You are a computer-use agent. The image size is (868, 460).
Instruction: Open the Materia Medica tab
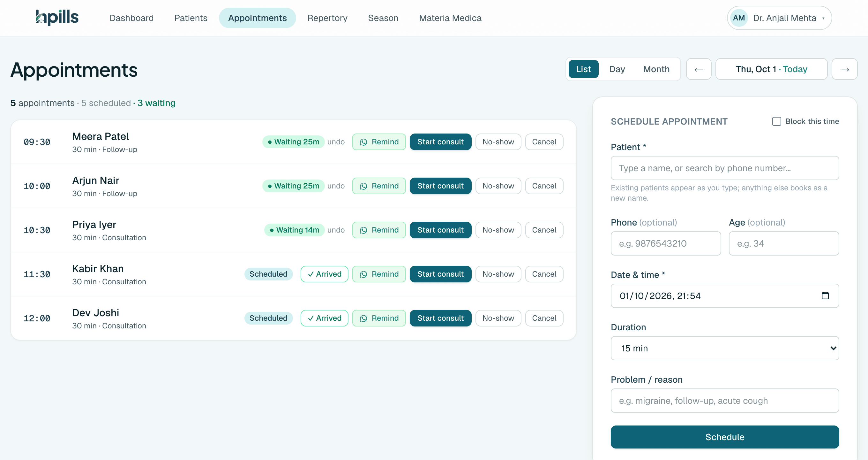pyautogui.click(x=450, y=18)
